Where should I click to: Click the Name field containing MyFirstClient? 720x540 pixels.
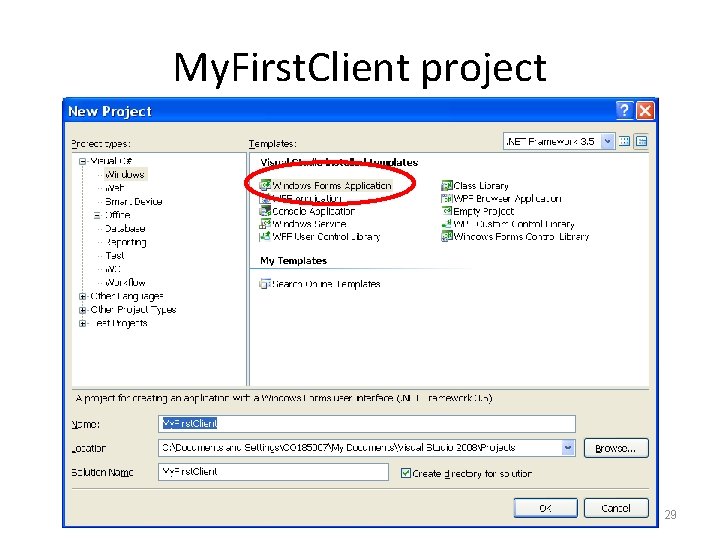pos(366,423)
